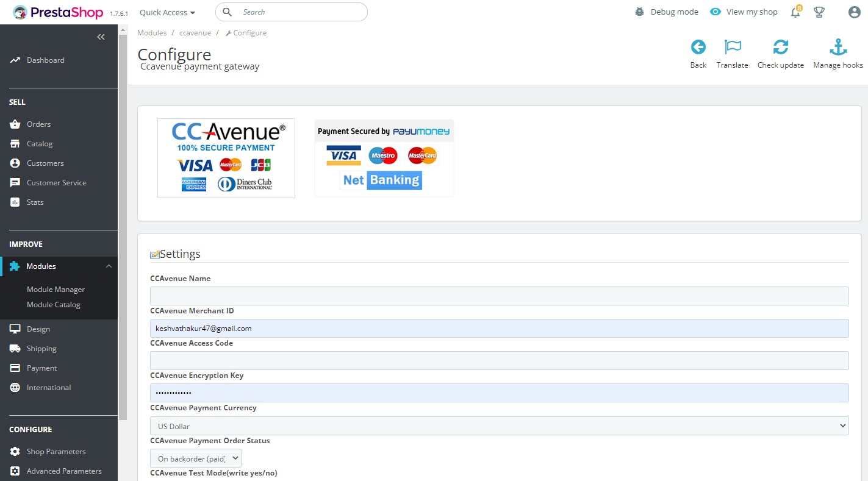Click the CCAvenue Merchant ID field
868x481 pixels.
(x=500, y=328)
